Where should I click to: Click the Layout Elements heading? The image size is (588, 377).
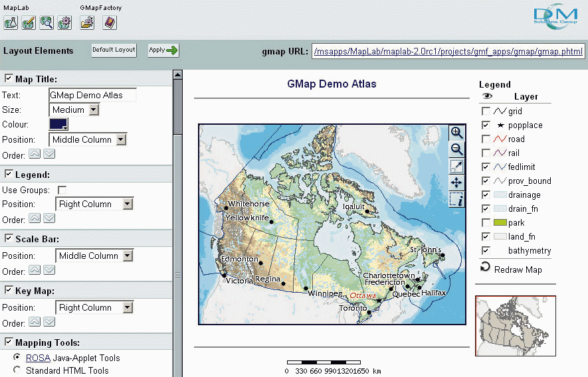click(x=39, y=50)
